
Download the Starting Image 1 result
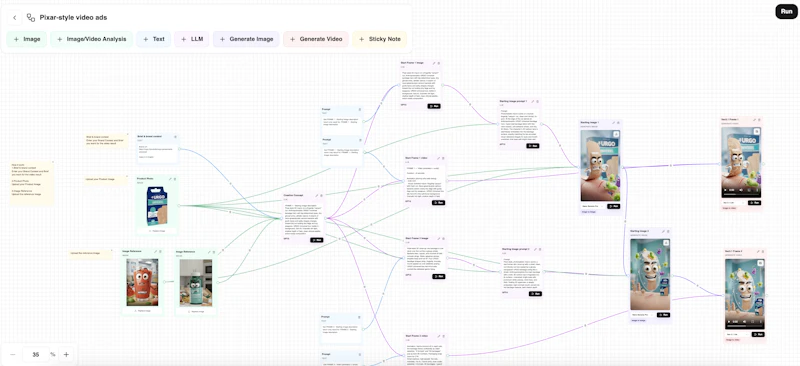click(x=616, y=134)
